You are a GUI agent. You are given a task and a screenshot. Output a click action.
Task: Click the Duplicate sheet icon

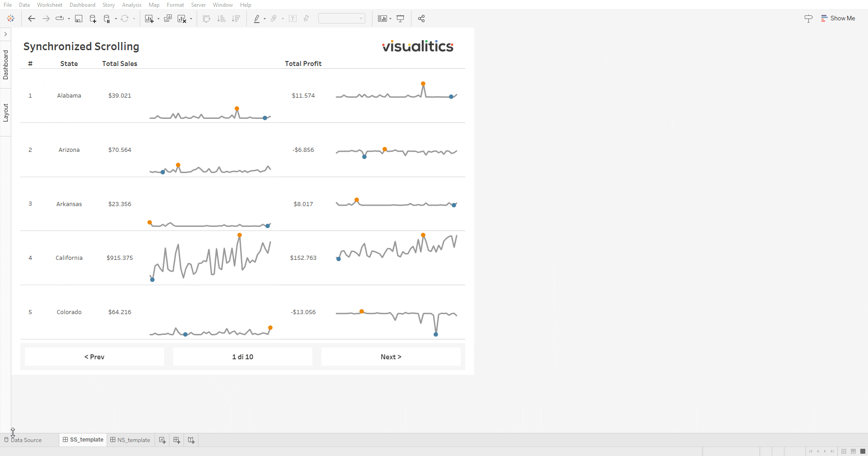[168, 19]
